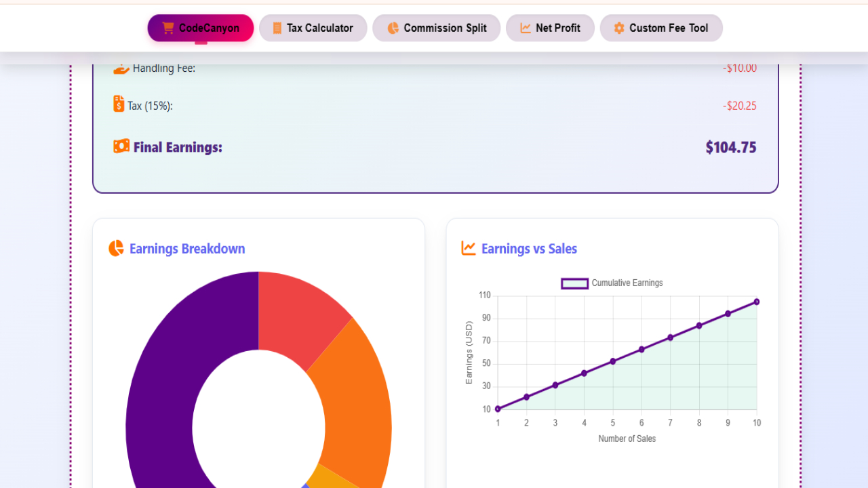Click the "50" y-axis tick label
The width and height of the screenshot is (868, 488).
486,364
